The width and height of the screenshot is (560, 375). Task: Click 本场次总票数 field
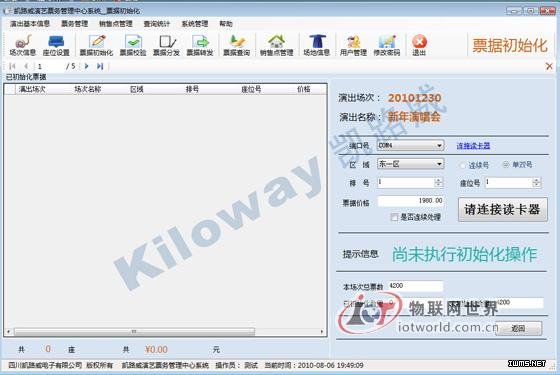415,286
